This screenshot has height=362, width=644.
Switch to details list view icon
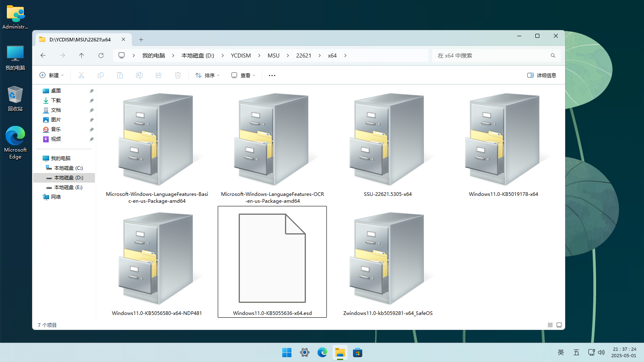(x=550, y=325)
